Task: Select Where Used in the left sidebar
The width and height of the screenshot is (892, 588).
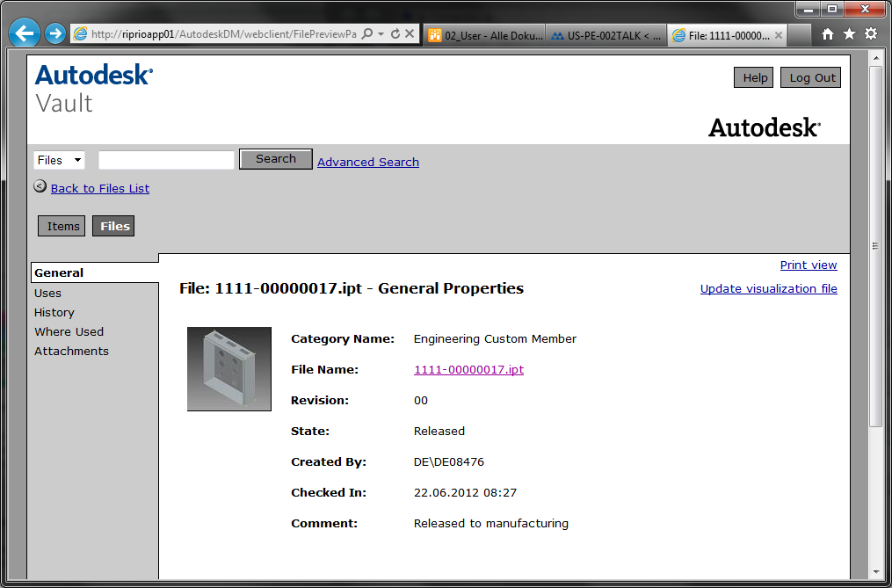Action: 69,332
